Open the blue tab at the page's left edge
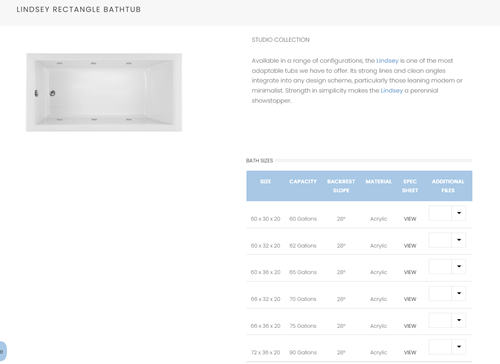Viewport: 500px width, 364px height. 3,351
